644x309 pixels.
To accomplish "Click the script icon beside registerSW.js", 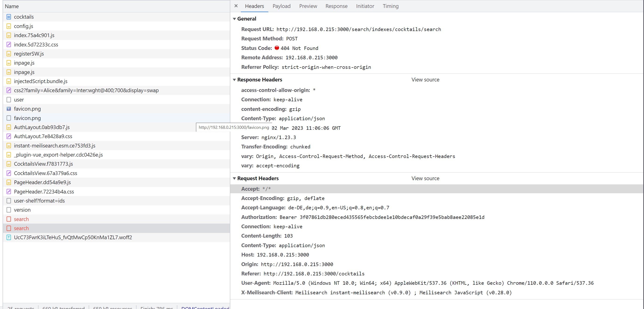I will (9, 53).
